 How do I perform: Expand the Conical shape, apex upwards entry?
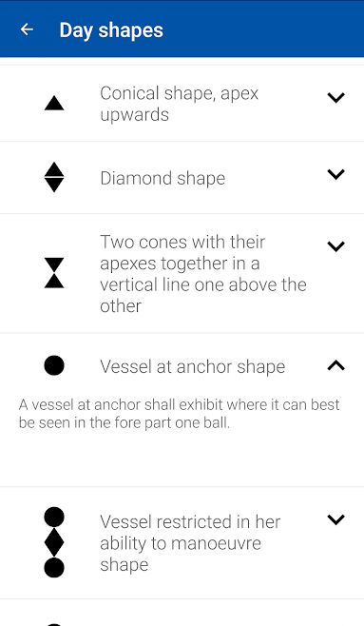point(335,97)
